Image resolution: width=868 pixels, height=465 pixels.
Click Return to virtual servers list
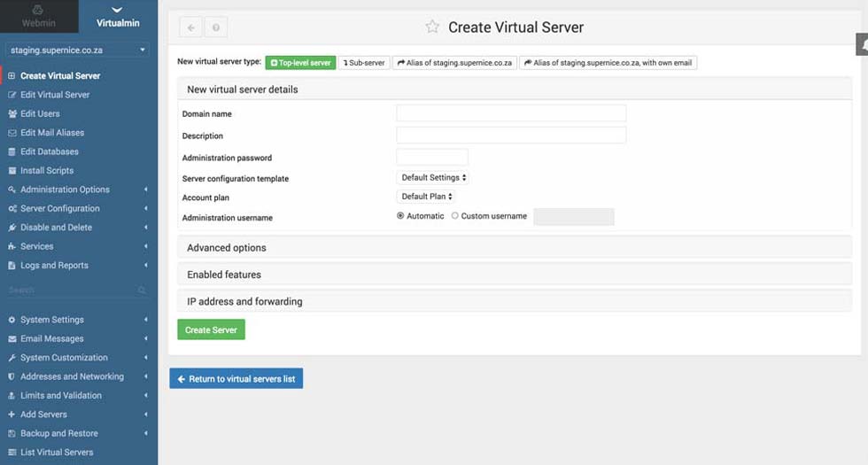tap(236, 379)
